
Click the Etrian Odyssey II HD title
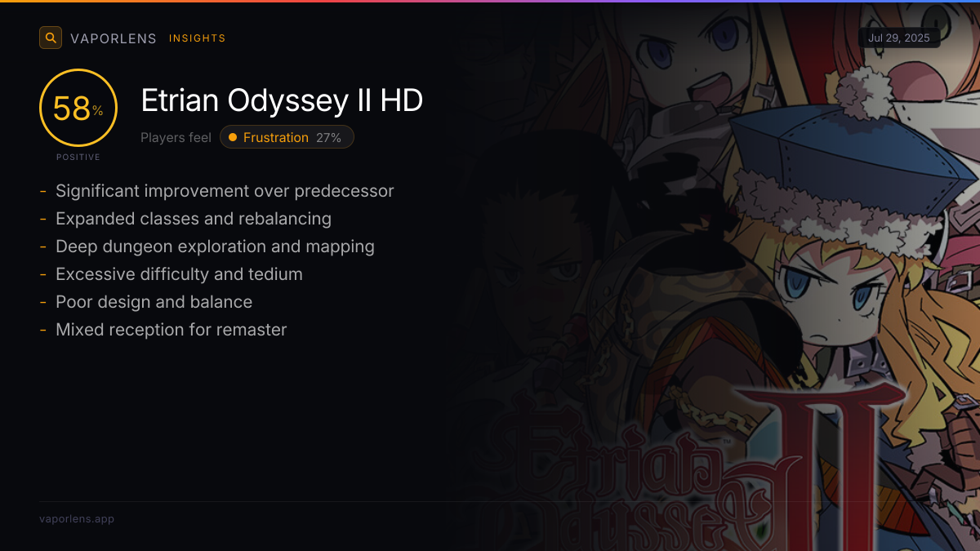pyautogui.click(x=282, y=100)
